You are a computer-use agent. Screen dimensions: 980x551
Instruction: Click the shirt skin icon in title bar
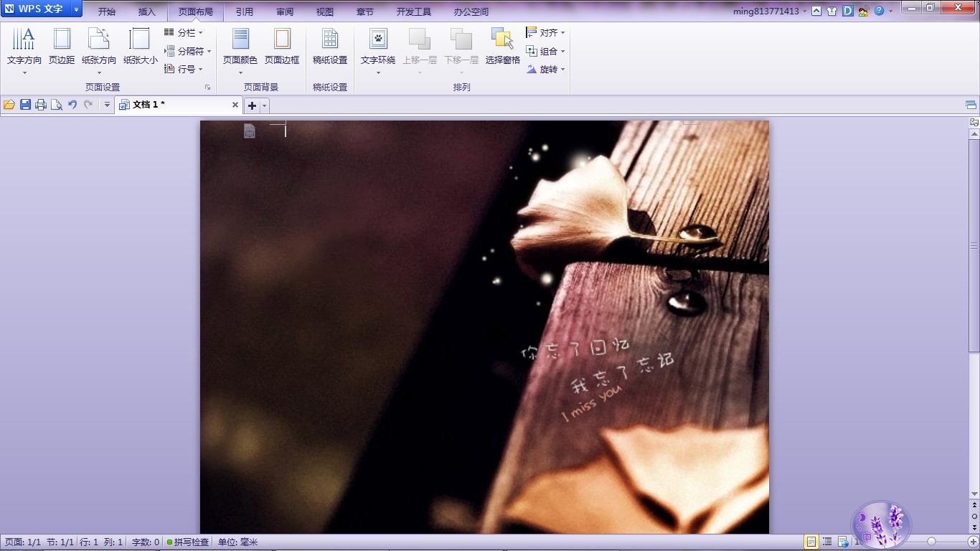pos(832,11)
